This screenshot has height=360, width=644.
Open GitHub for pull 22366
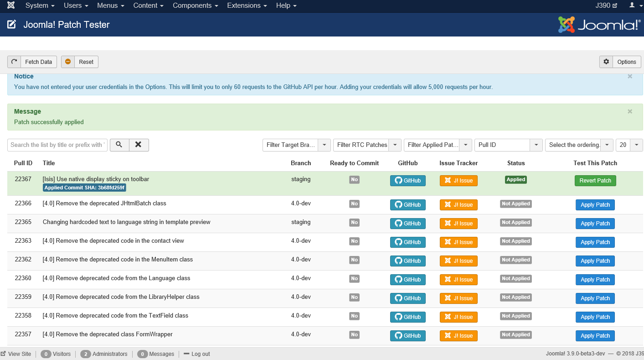408,205
